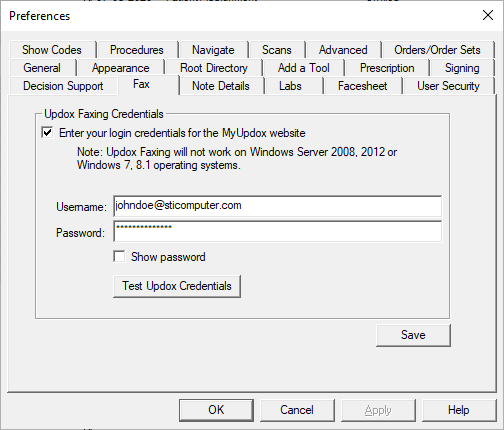Open the Facesheet tab
504x430 pixels.
point(363,86)
